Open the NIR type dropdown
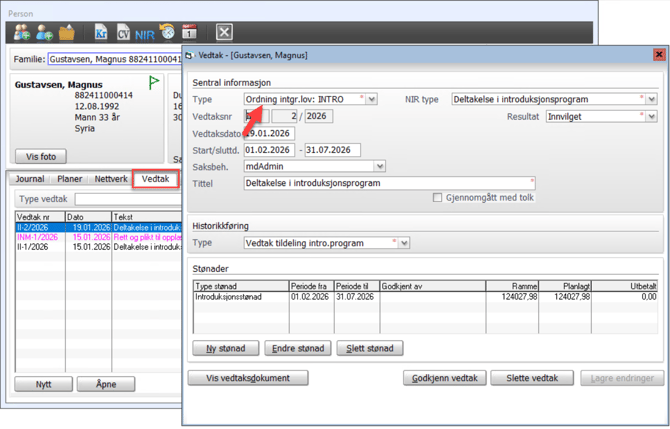Viewport: 670px width, 429px height. (x=651, y=100)
